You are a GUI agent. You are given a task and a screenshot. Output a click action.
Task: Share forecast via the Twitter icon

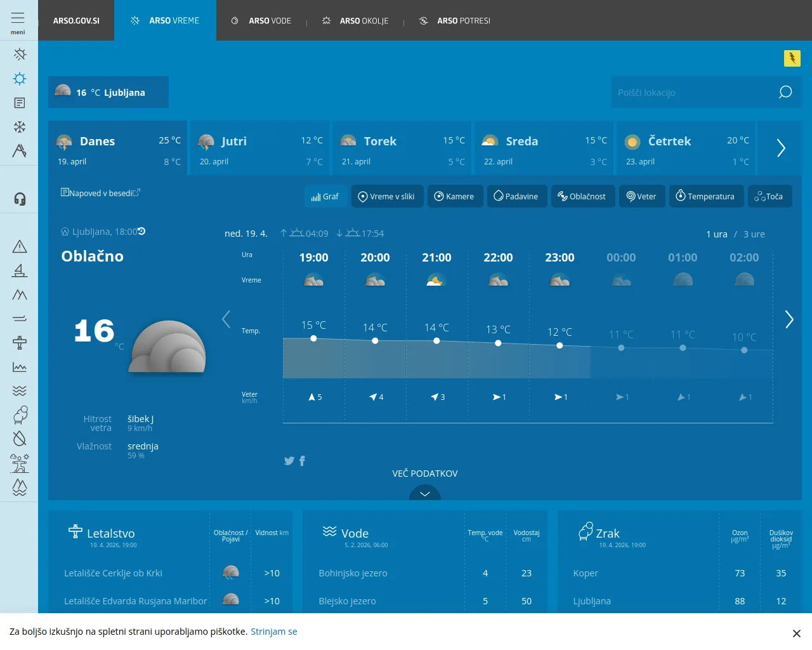(x=289, y=461)
